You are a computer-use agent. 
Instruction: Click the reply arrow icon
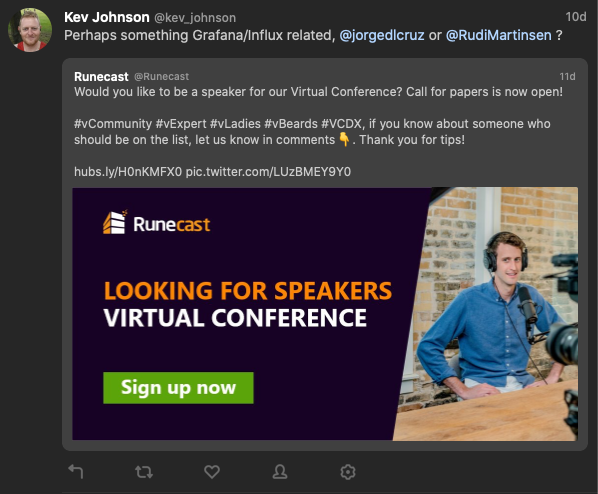76,472
